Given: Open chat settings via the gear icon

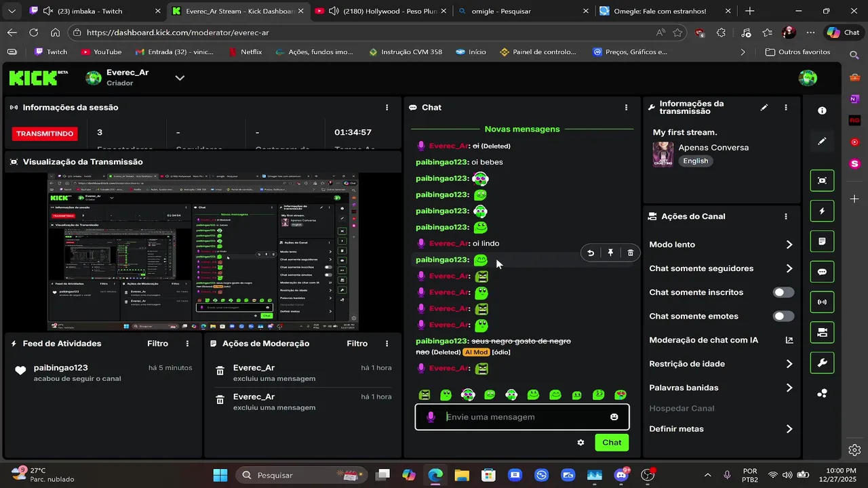Looking at the screenshot, I should pos(580,443).
